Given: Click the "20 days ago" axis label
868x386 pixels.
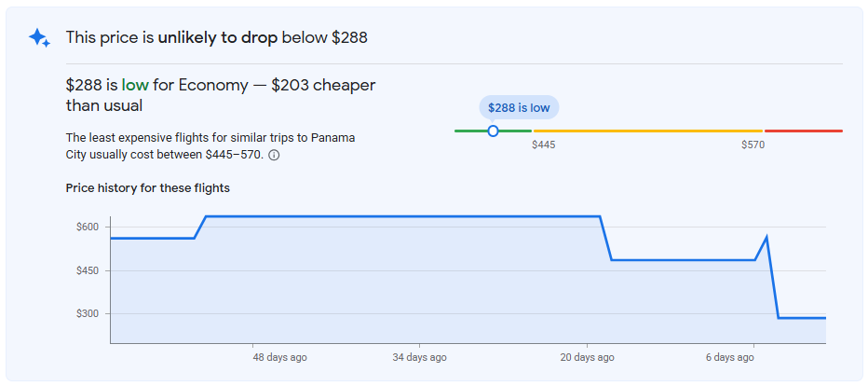Looking at the screenshot, I should 587,357.
